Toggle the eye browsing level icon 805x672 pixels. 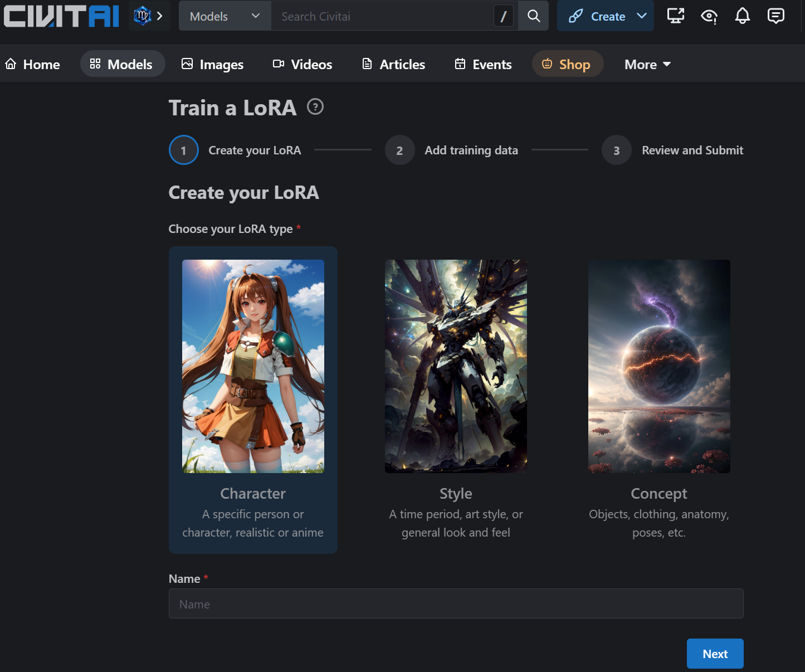[709, 16]
